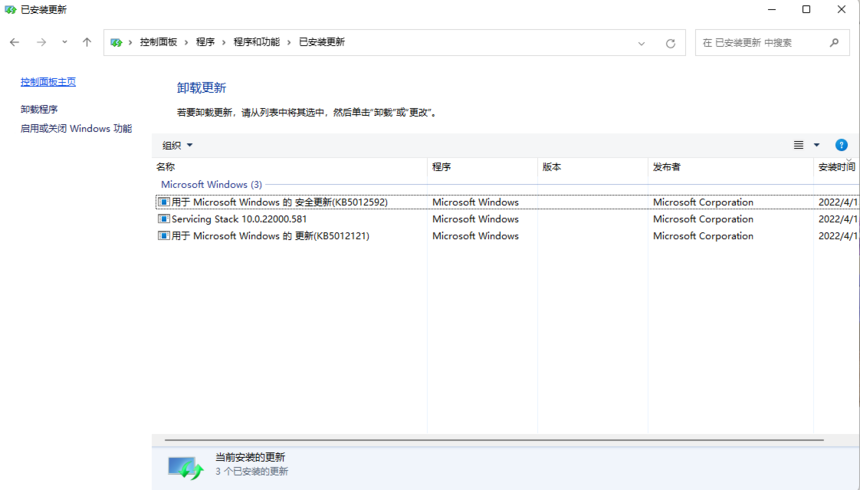Open the 控制面板主页 link
The width and height of the screenshot is (860, 490).
click(x=48, y=82)
